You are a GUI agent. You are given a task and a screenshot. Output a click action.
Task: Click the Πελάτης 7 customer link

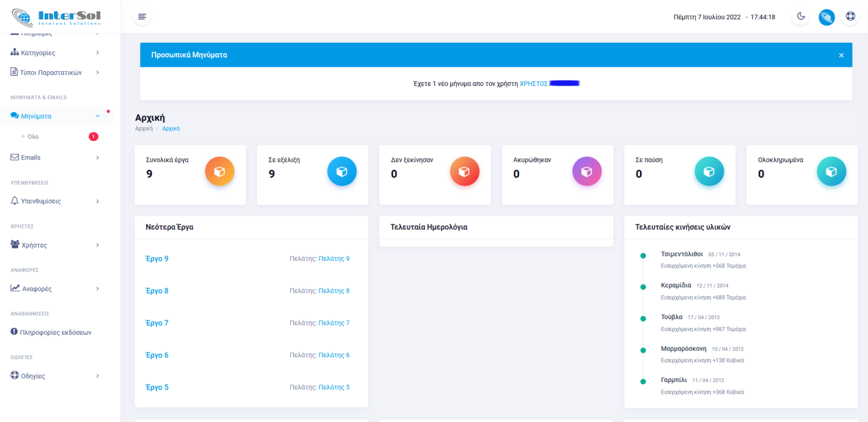pyautogui.click(x=334, y=323)
